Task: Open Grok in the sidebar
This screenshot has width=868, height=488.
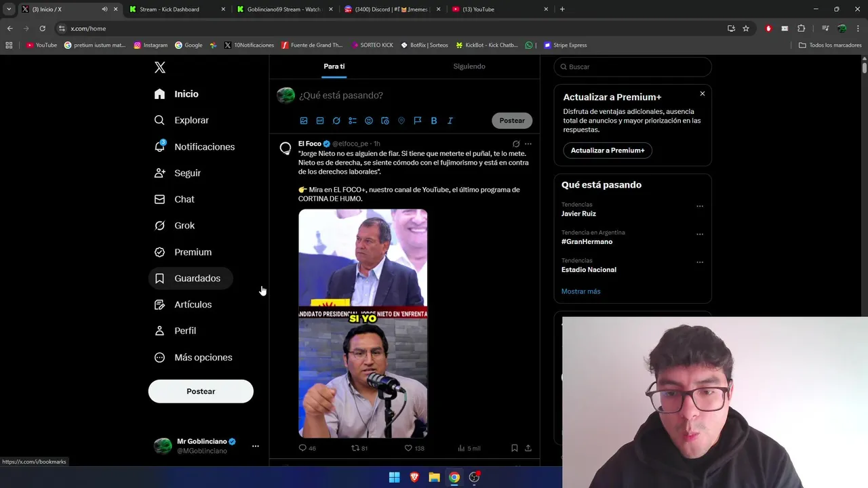Action: click(174, 226)
